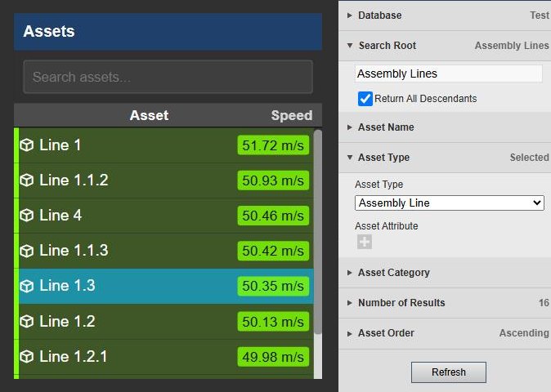This screenshot has height=392, width=551.
Task: Expand the Asset Category section
Action: point(349,273)
